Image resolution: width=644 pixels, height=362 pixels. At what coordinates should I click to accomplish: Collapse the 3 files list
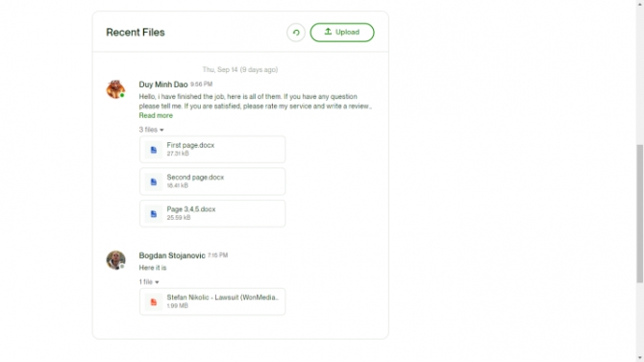pos(151,130)
